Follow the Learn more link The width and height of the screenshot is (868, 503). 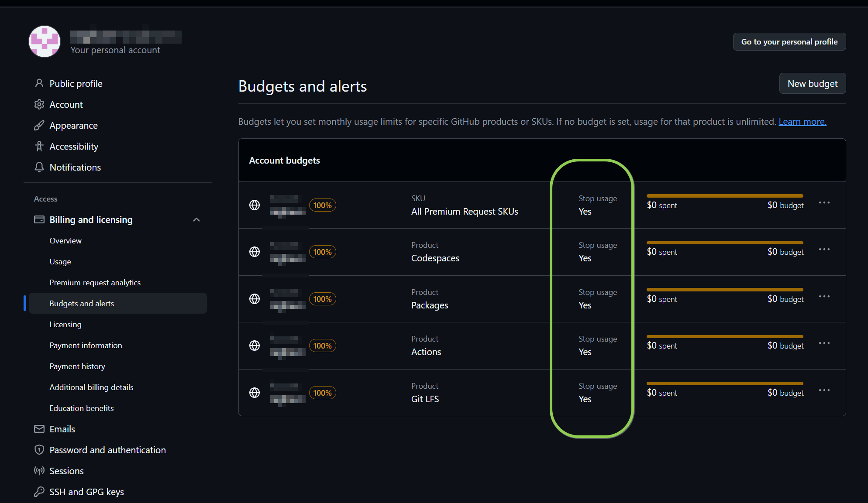coord(803,122)
